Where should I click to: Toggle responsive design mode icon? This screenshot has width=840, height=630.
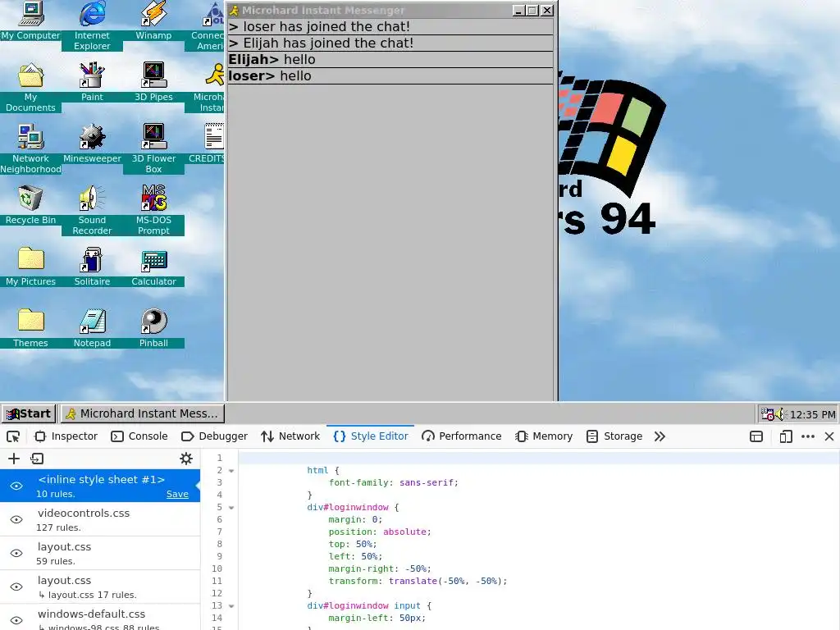(x=786, y=436)
